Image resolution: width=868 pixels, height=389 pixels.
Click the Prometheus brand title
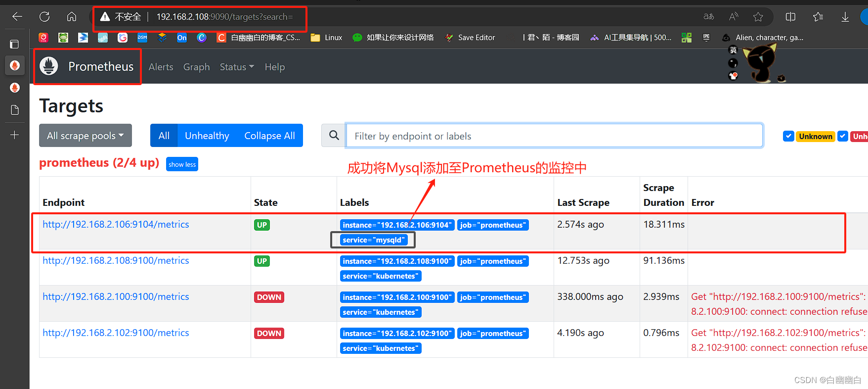(101, 66)
